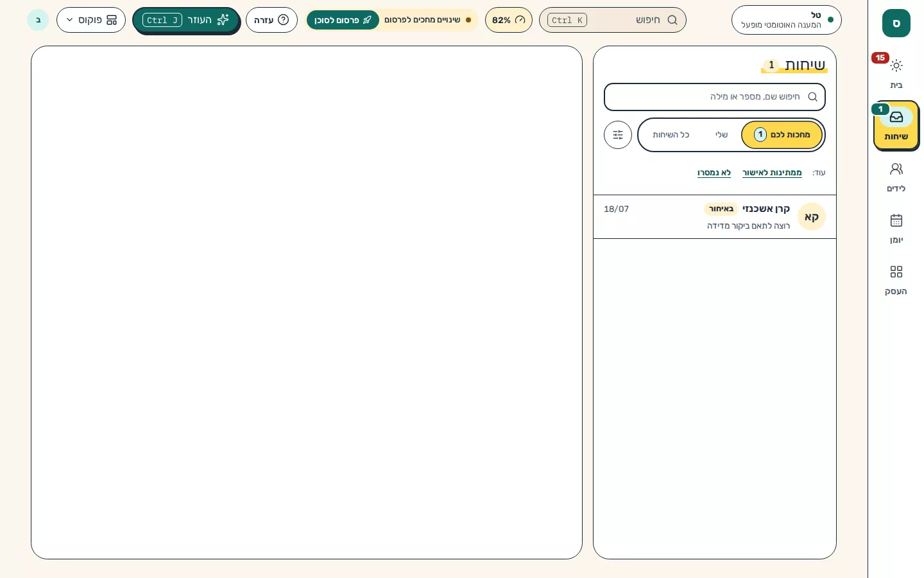Open the ב user avatar menu

38,20
